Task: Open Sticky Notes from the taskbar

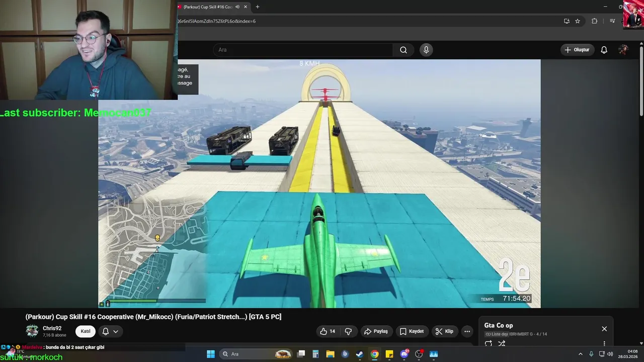Action: tap(389, 354)
